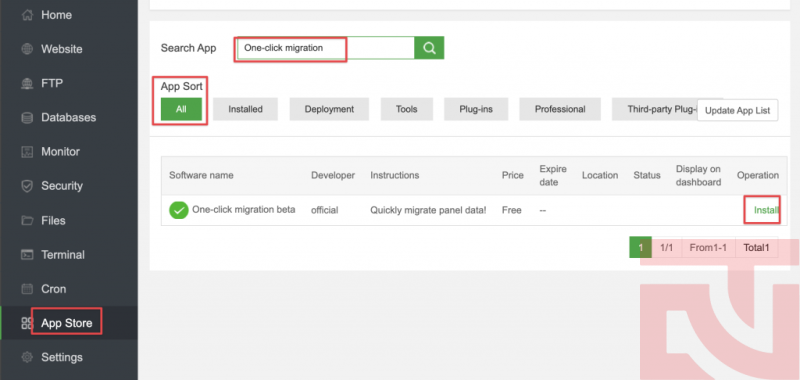
Task: Open Settings from the sidebar
Action: tap(62, 357)
